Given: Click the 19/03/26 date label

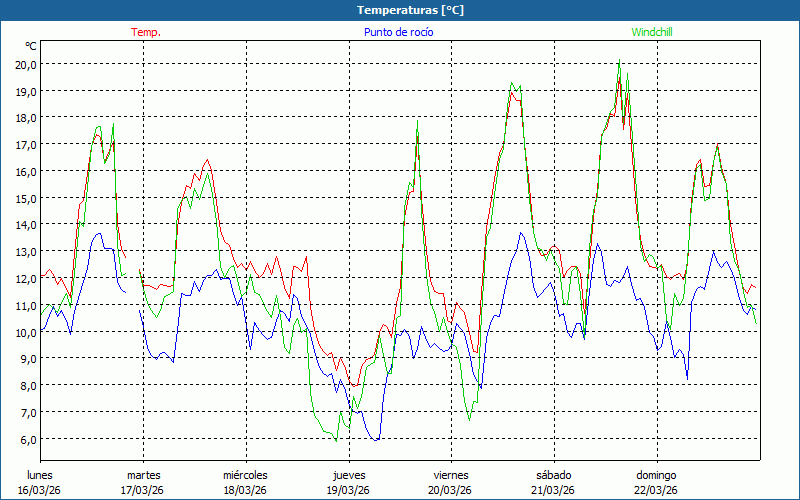Looking at the screenshot, I should tap(349, 490).
